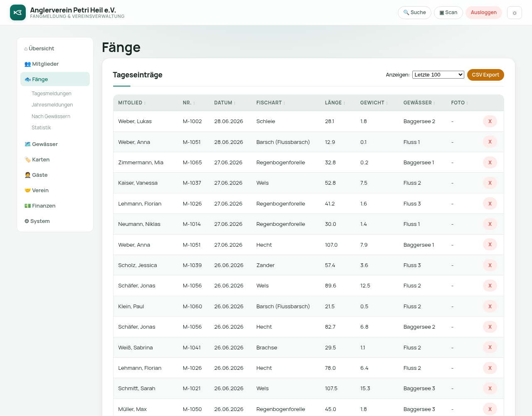Delete the Schmitt, Sarah Wels entry
The image size is (532, 416).
(x=490, y=389)
